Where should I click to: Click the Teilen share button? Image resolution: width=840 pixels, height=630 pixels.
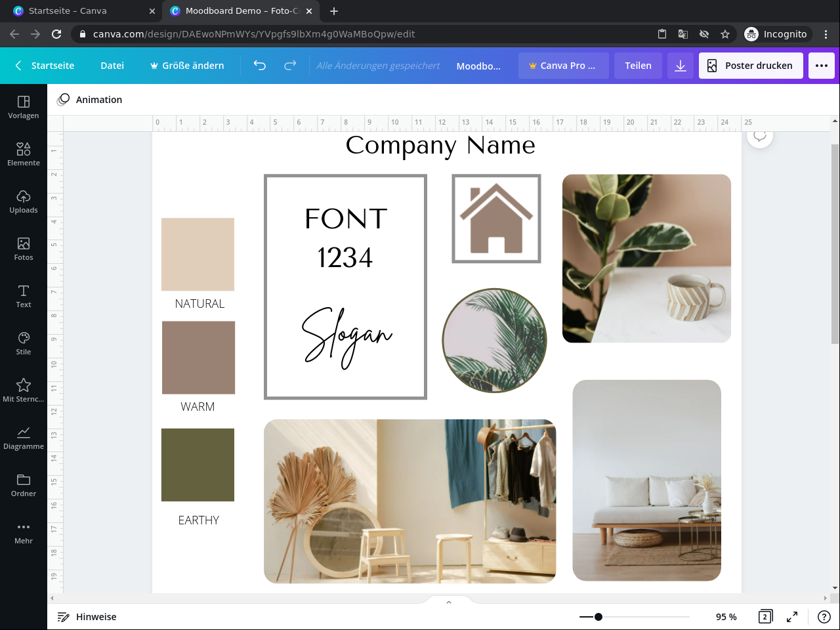(638, 66)
